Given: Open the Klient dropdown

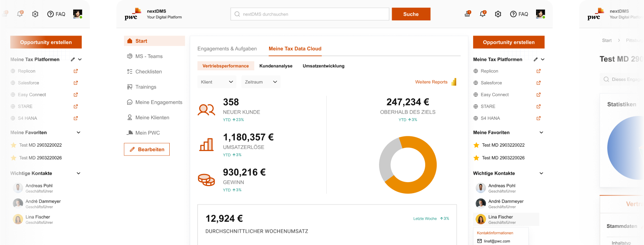Looking at the screenshot, I should tap(217, 82).
